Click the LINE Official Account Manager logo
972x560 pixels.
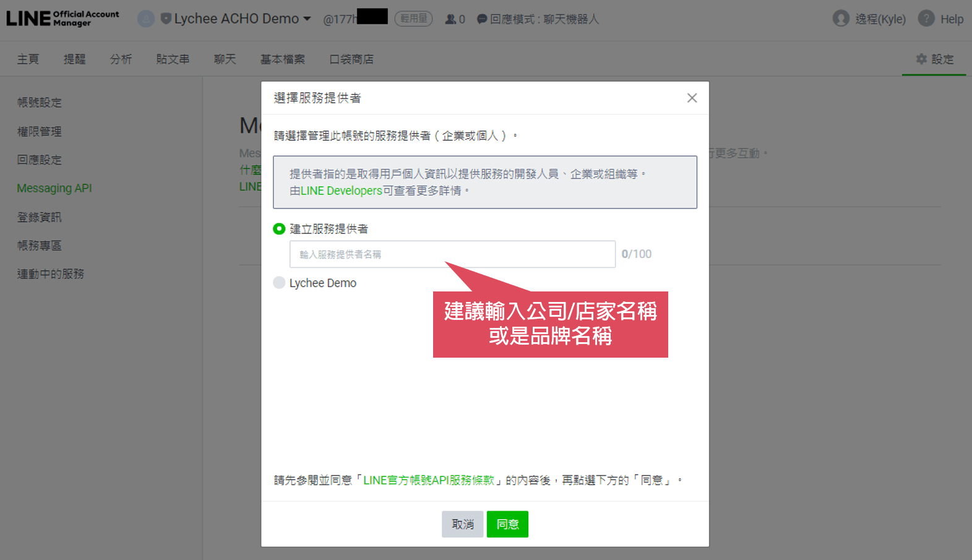click(x=62, y=19)
